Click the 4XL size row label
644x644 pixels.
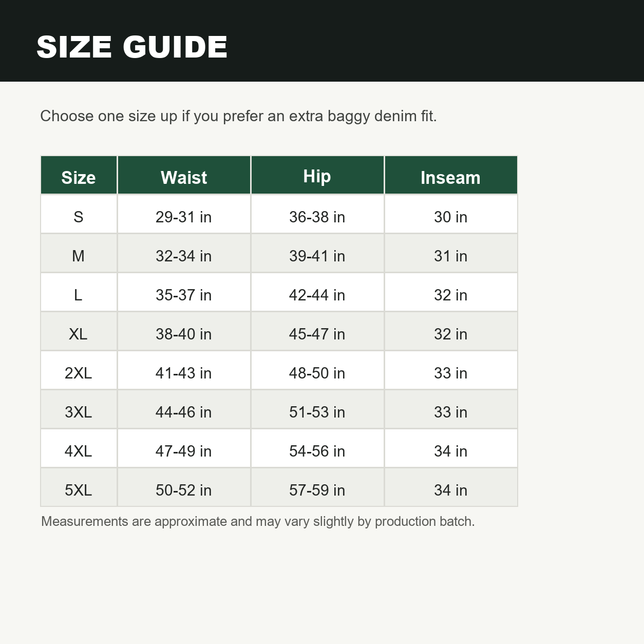point(79,451)
